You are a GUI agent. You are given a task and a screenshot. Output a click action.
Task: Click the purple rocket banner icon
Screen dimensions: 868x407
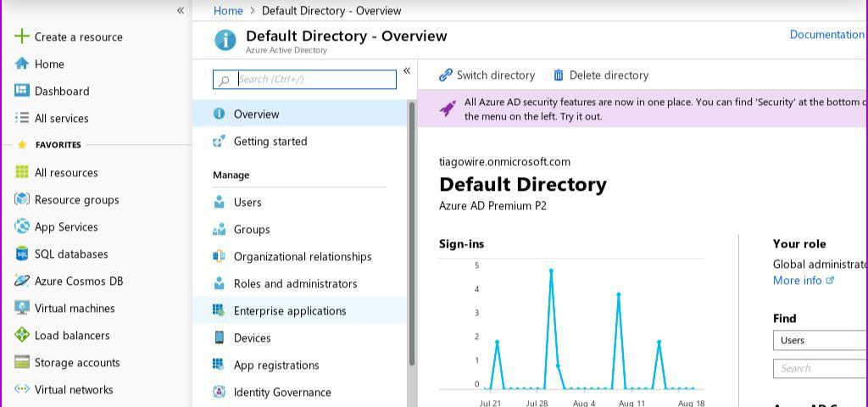coord(448,108)
